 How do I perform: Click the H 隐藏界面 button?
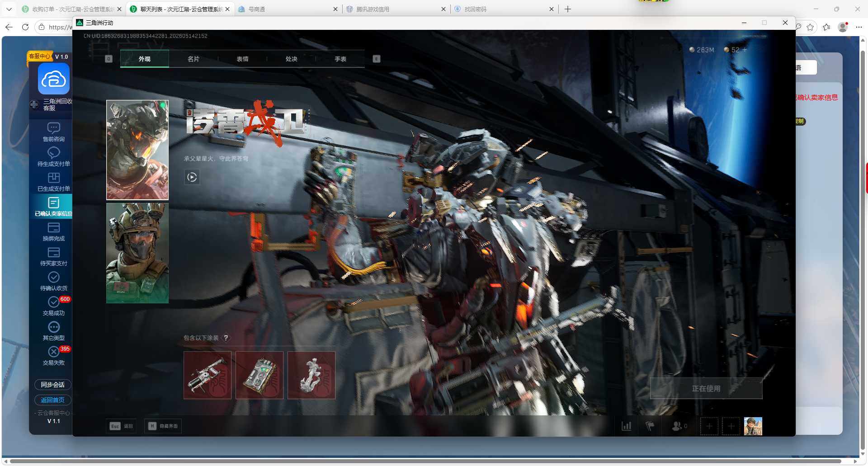click(163, 426)
